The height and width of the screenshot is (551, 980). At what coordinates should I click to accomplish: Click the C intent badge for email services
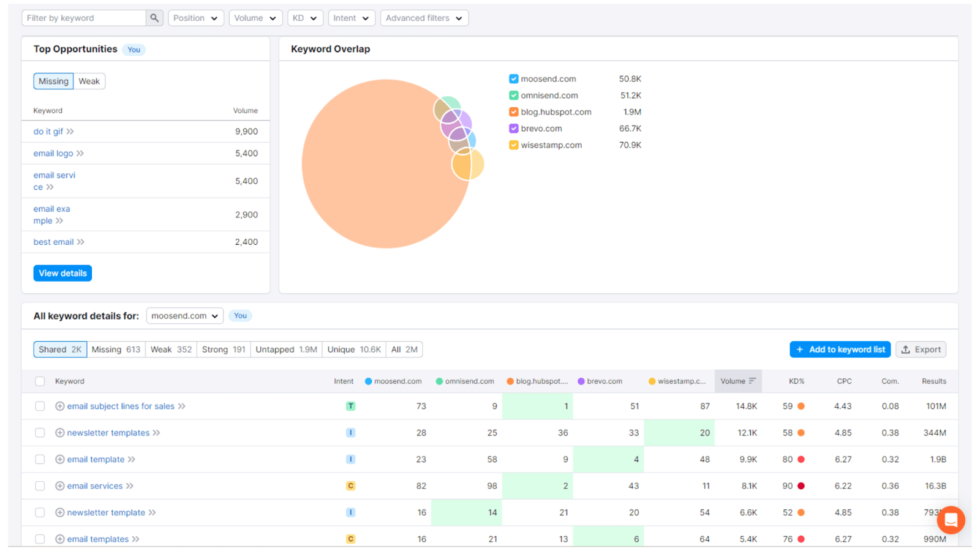click(x=350, y=486)
